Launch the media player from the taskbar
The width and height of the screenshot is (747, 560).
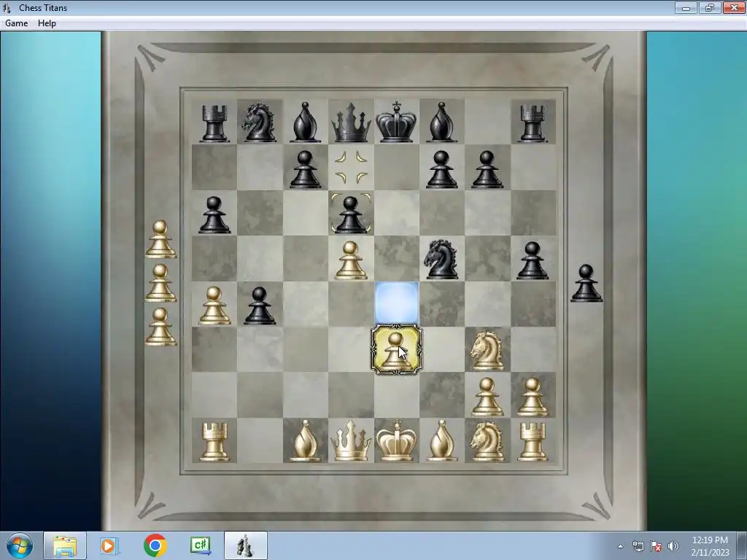coord(109,545)
